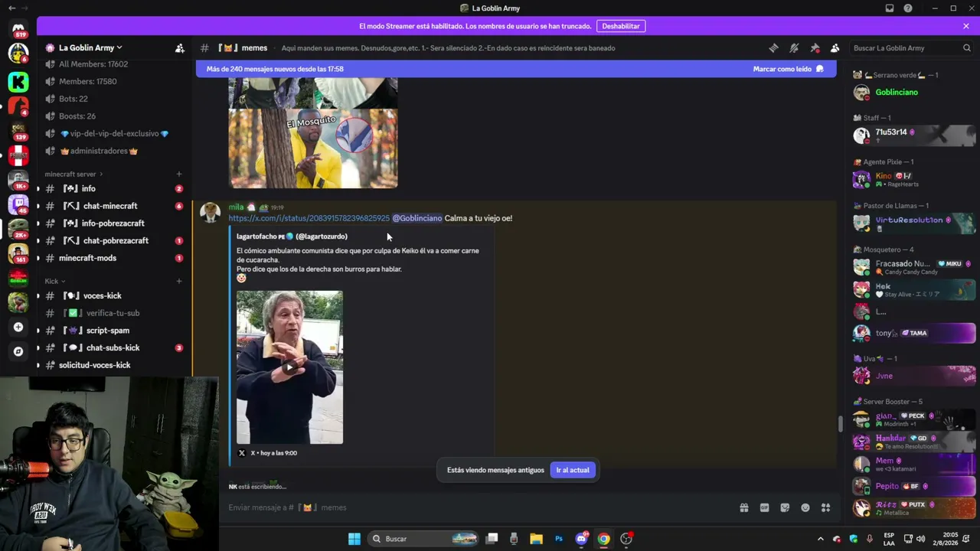Open the minecraft-mods channel
The width and height of the screenshot is (980, 551).
pos(113,258)
